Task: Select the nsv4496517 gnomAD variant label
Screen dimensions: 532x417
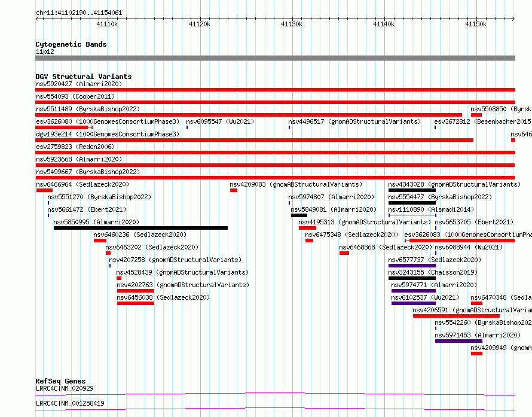Action: pos(354,121)
